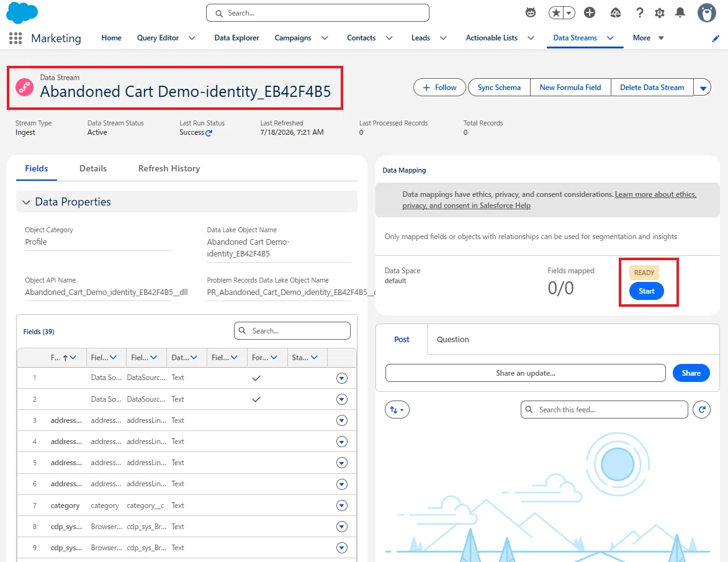728x562 pixels.
Task: Expand the Data Streams nav dropdown
Action: tap(610, 38)
